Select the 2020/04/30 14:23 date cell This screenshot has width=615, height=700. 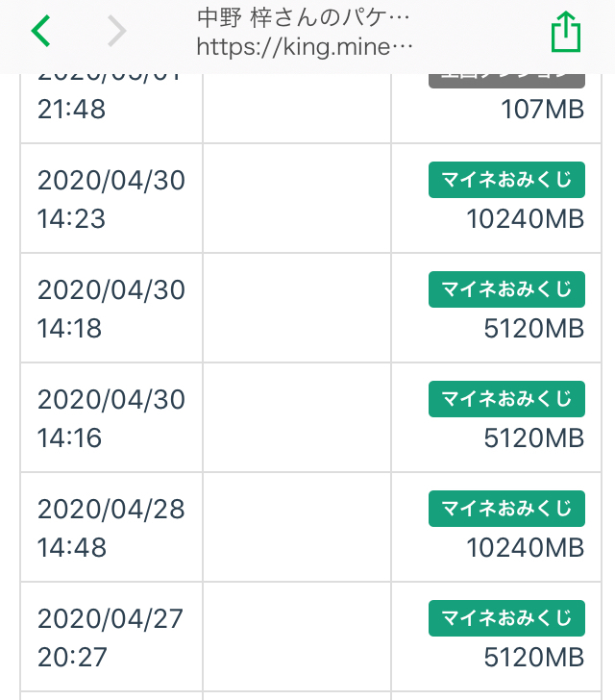(x=111, y=199)
